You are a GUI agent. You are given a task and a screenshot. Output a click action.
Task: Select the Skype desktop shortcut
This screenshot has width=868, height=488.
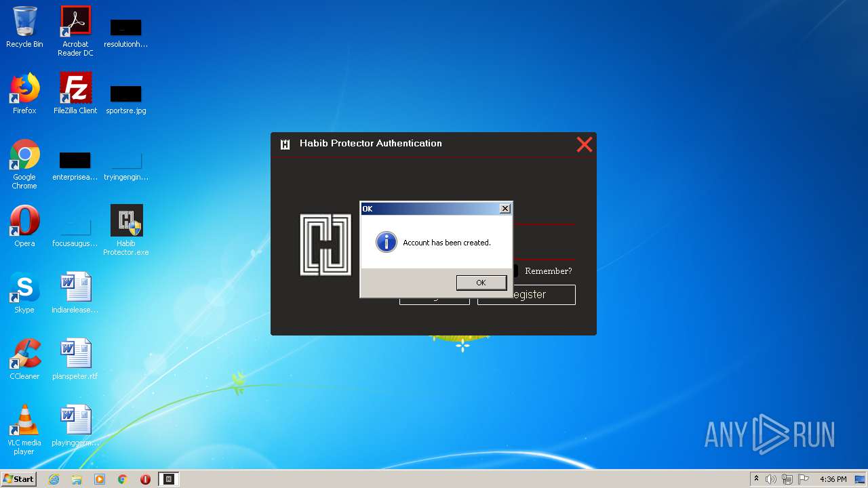coord(24,293)
